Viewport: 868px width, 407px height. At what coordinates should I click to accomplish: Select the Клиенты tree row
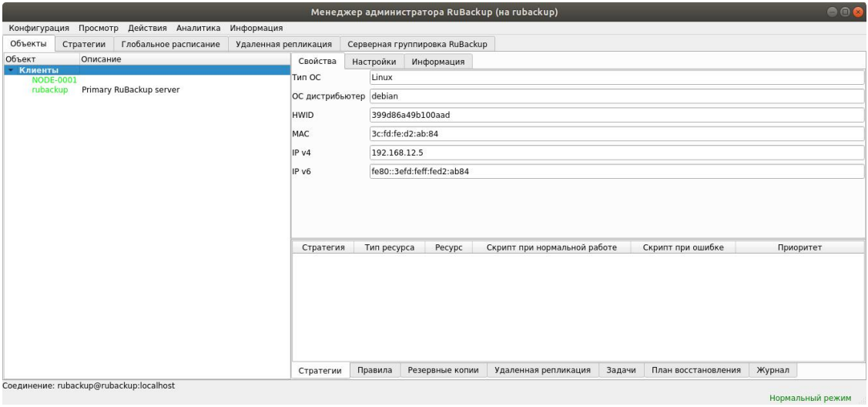pos(146,70)
